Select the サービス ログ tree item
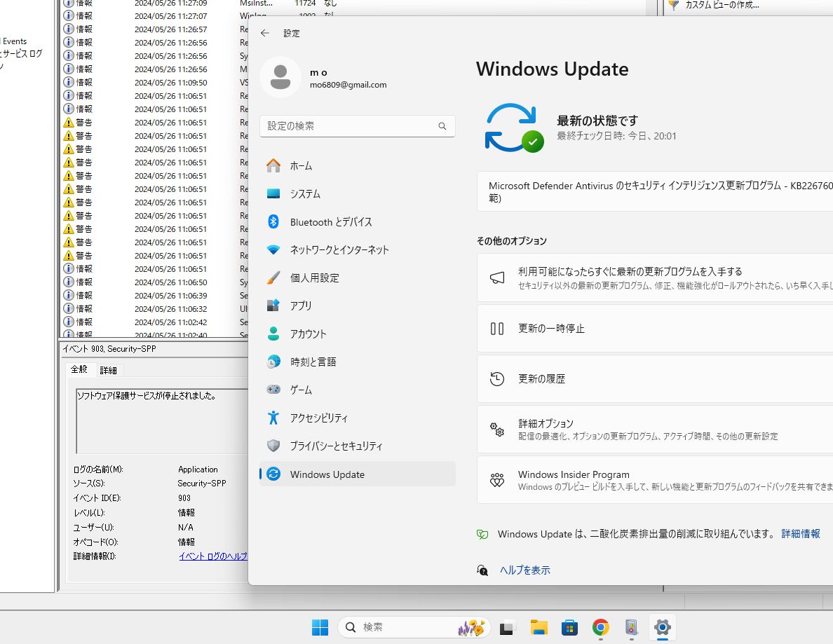This screenshot has width=833, height=644. (22, 54)
